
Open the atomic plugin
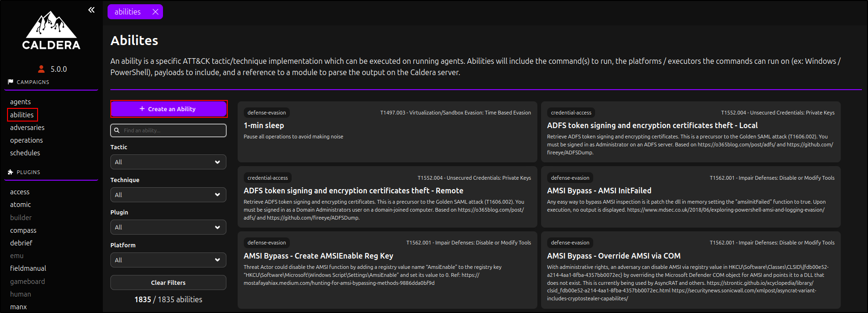(21, 205)
